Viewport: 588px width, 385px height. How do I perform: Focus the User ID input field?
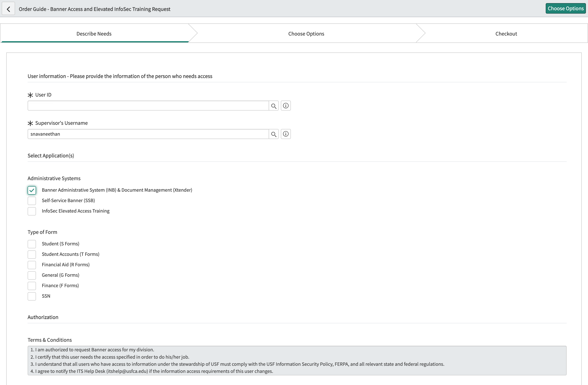click(148, 106)
